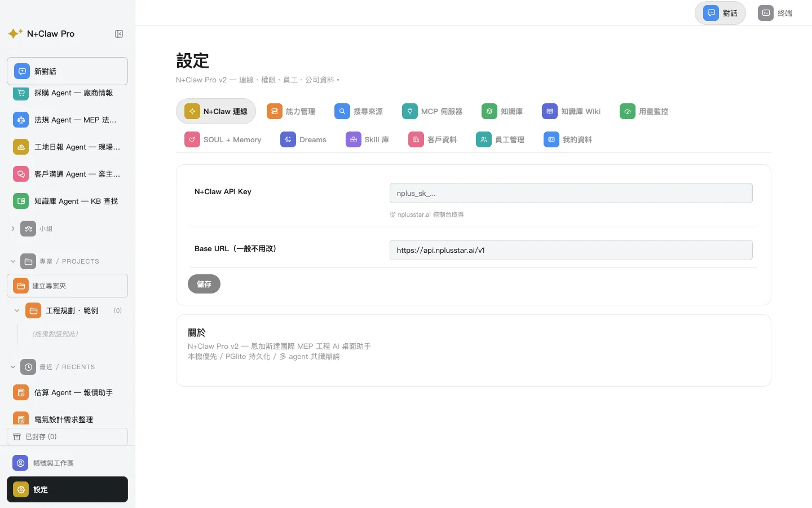Select the 用量監控 tab
The image size is (812, 508).
point(644,111)
